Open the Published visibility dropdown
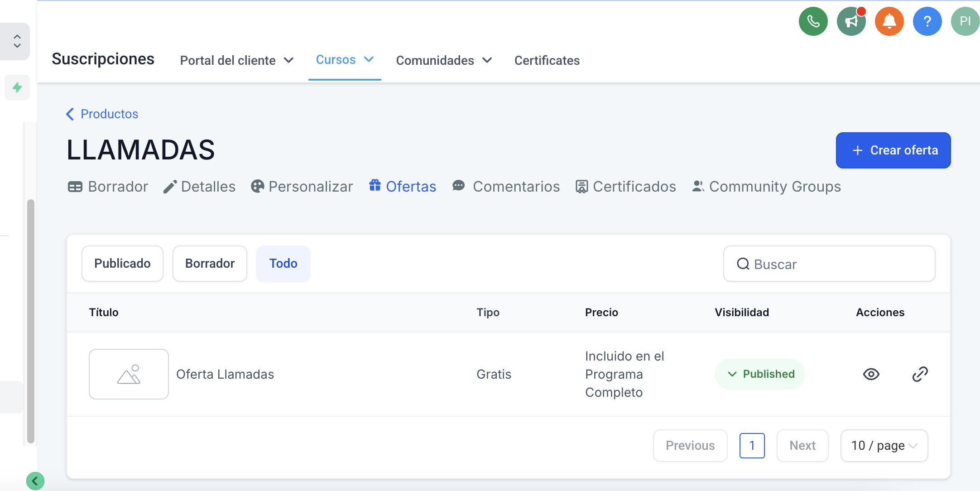The image size is (980, 491). [759, 374]
